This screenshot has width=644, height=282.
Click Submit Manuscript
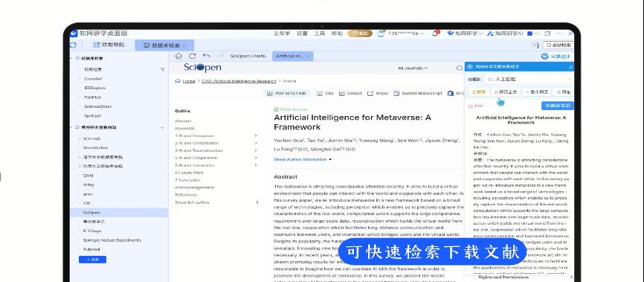(x=418, y=93)
